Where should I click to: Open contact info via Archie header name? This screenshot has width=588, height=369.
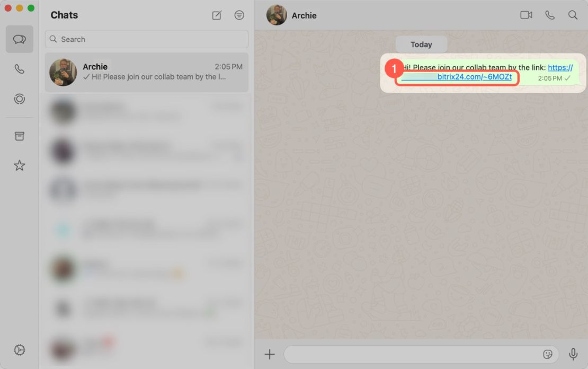coord(304,15)
